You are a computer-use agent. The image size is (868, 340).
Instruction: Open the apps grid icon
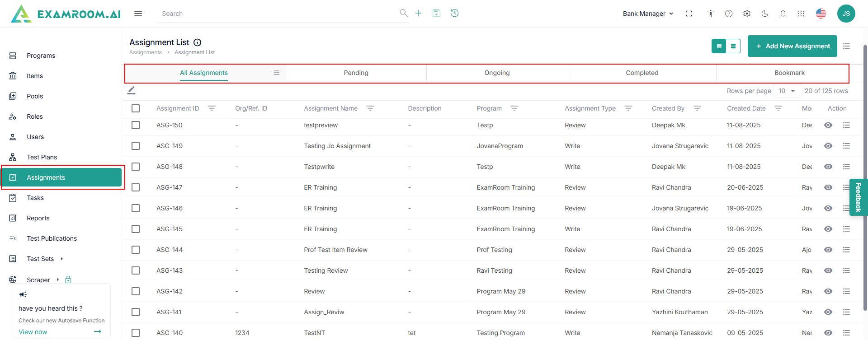(801, 14)
